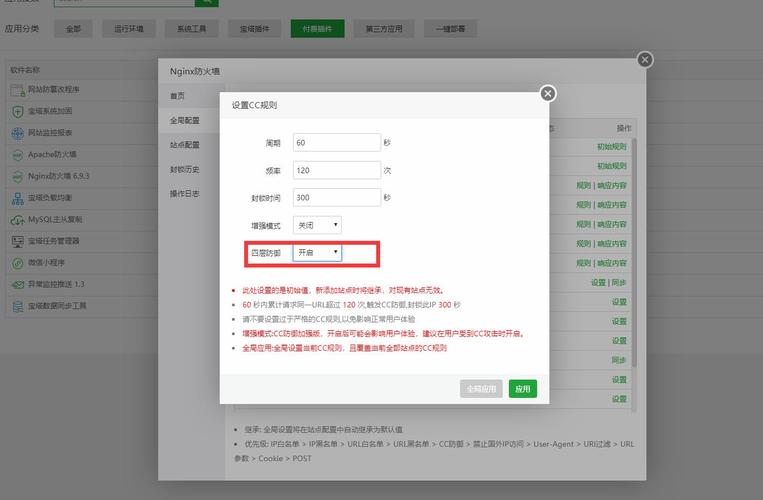This screenshot has width=763, height=500.
Task: Click the 网站监控报表 icon
Action: point(18,133)
